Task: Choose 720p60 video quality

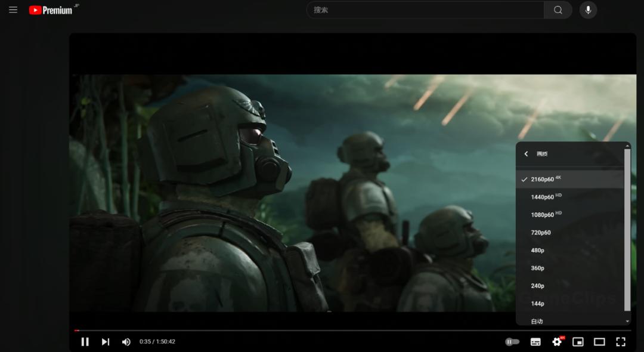Action: (569, 233)
